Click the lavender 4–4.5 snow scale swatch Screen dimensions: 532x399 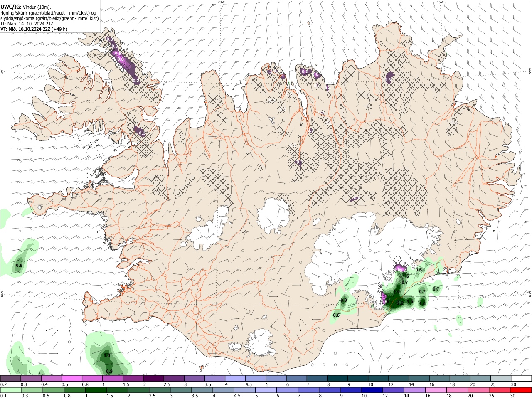[x=235, y=378]
